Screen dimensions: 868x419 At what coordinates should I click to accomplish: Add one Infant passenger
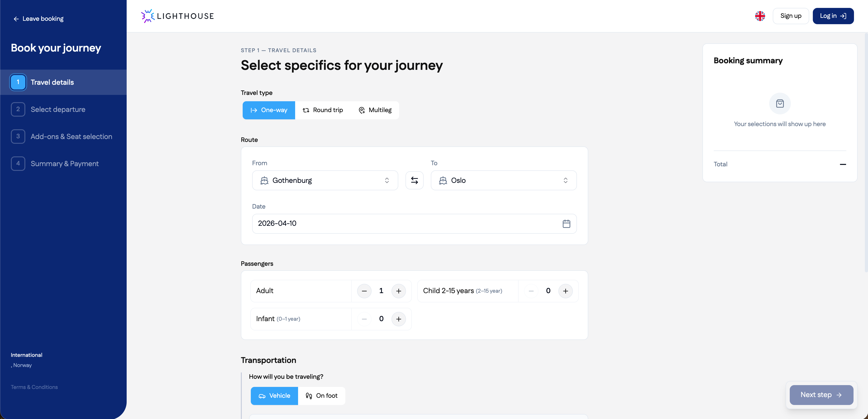(x=398, y=319)
